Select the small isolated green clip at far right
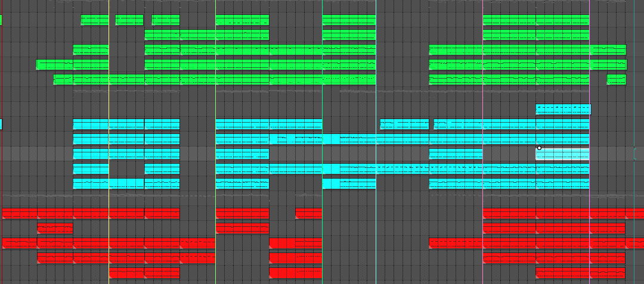Image resolution: width=644 pixels, height=284 pixels. pyautogui.click(x=617, y=79)
